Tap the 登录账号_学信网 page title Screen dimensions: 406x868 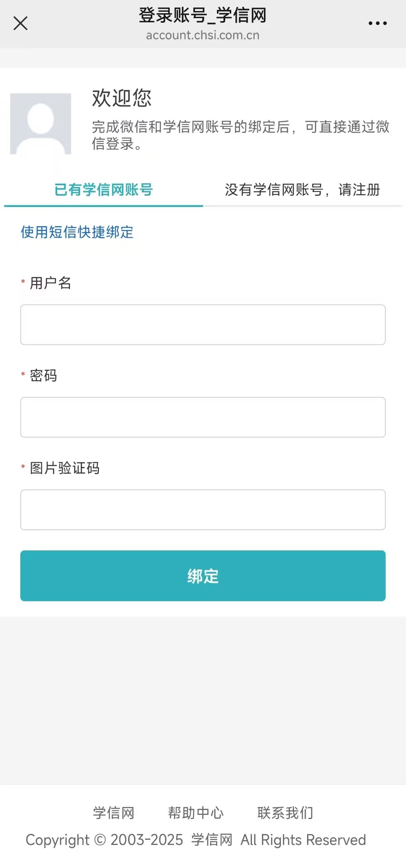point(203,16)
